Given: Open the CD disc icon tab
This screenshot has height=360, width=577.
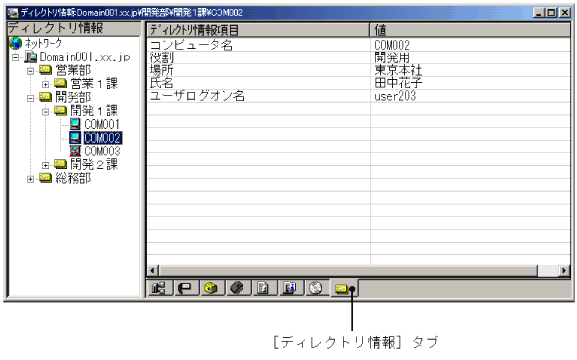Looking at the screenshot, I should 316,287.
